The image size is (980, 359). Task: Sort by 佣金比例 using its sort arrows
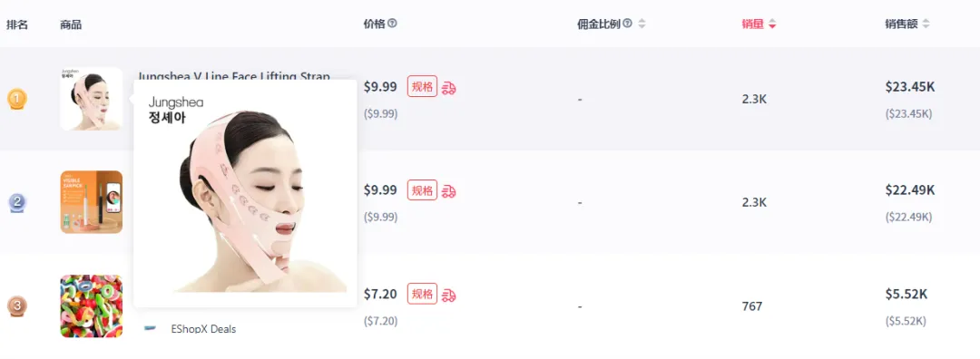(x=642, y=24)
